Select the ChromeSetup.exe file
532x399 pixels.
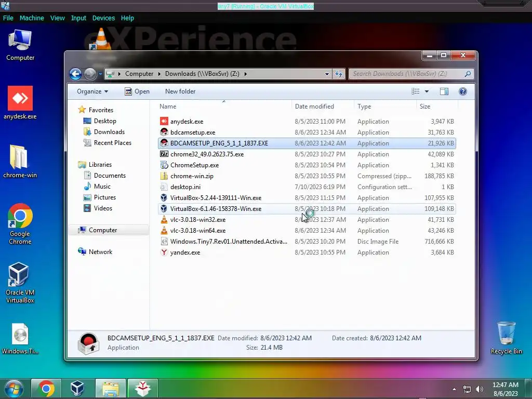pyautogui.click(x=307, y=165)
